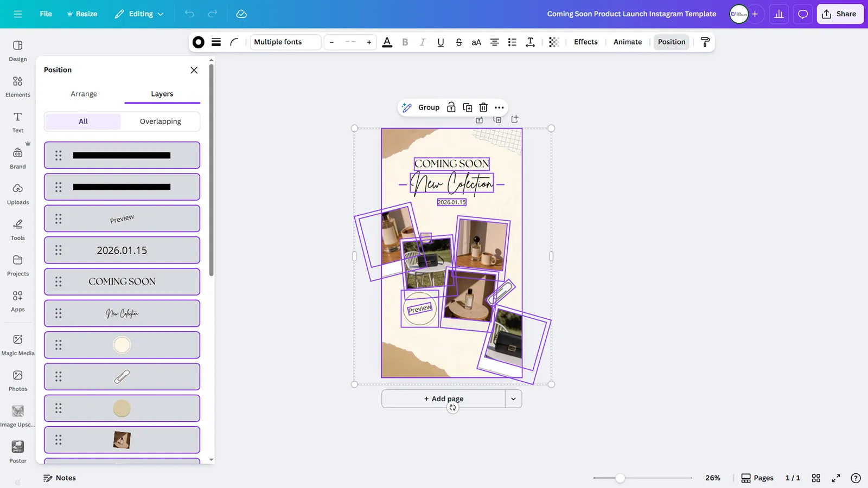
Task: Open the Elements sidebar panel
Action: click(x=18, y=86)
